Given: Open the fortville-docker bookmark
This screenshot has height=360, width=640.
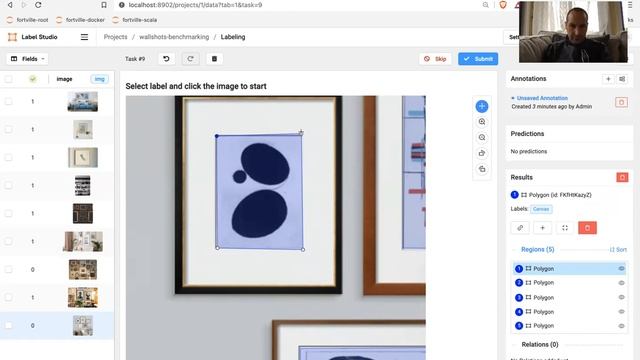Looking at the screenshot, I should coord(80,20).
